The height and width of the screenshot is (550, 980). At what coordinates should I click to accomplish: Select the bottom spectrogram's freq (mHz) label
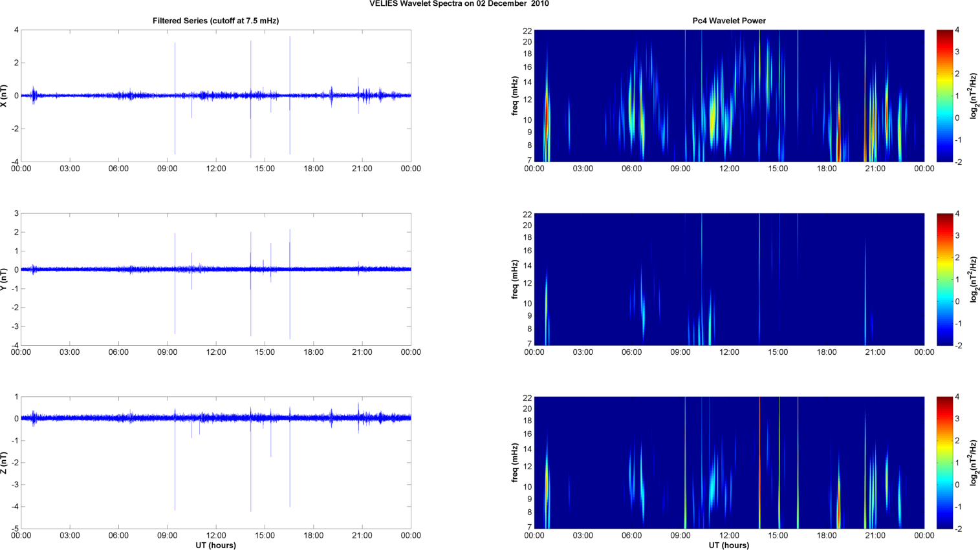click(515, 463)
